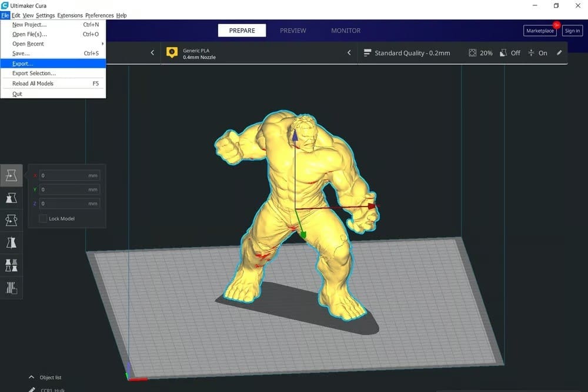The height and width of the screenshot is (392, 588).
Task: Open Generic PLA 0.4mm Nozzle configuration dropdown
Action: (259, 53)
